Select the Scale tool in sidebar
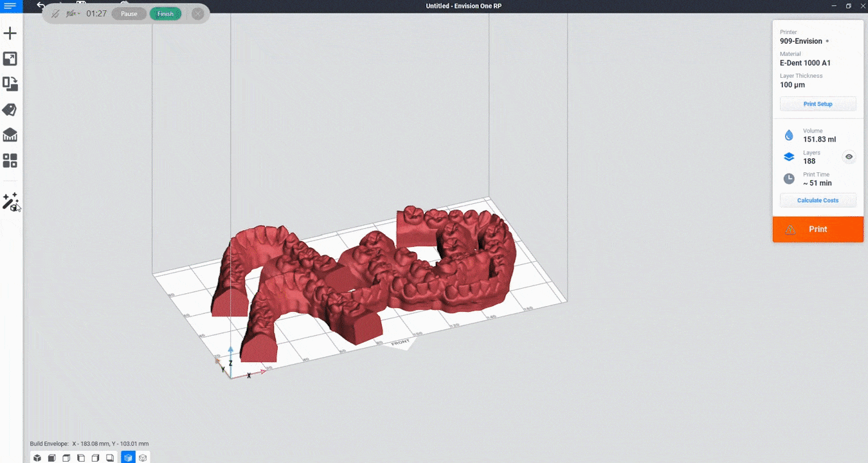 click(10, 59)
